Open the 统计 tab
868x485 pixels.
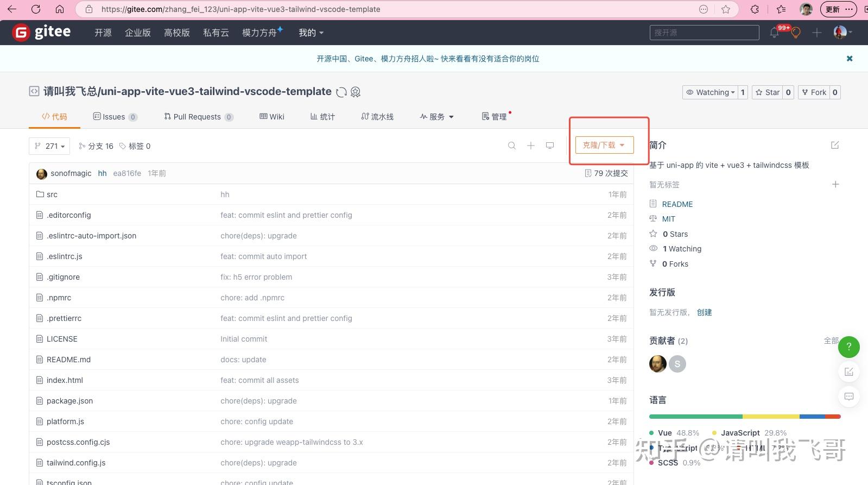click(322, 117)
